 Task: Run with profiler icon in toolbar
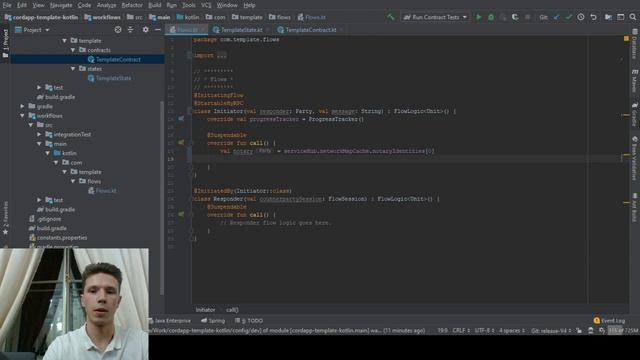click(515, 17)
